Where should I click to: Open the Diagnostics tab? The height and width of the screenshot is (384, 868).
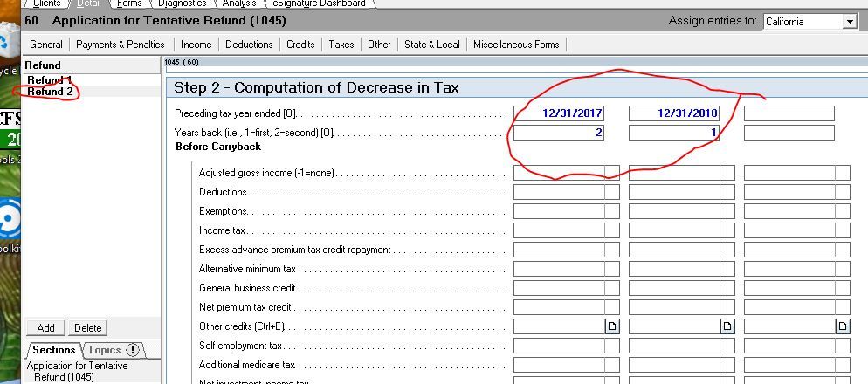pos(182,3)
